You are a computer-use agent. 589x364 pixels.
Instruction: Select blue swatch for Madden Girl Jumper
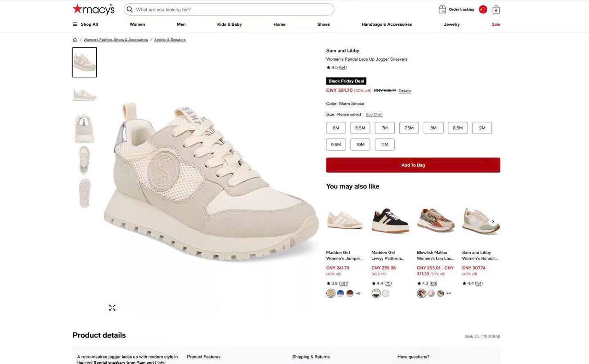[341, 293]
